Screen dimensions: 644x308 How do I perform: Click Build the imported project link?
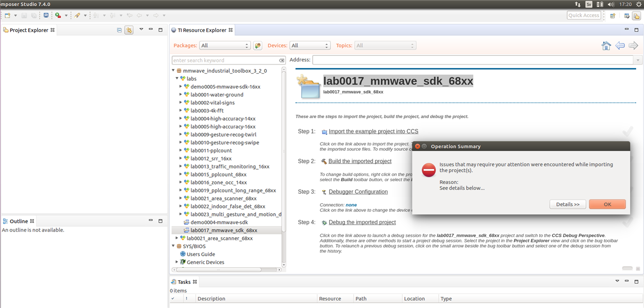pos(360,161)
